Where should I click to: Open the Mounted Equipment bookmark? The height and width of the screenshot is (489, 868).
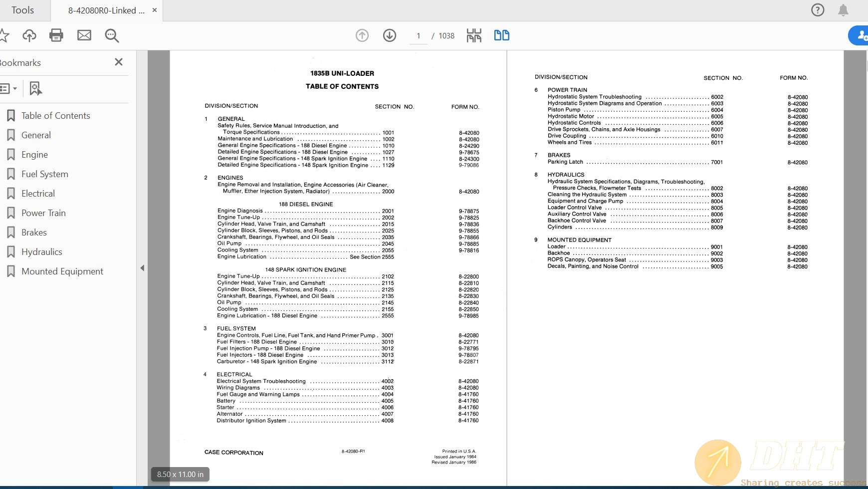pyautogui.click(x=62, y=271)
